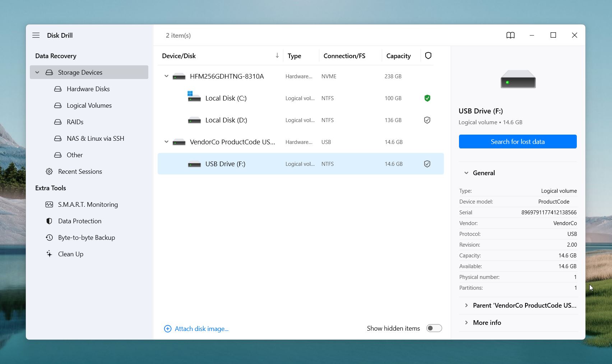Viewport: 612px width, 364px height.
Task: Click the Data Protection shield icon
Action: click(x=49, y=221)
